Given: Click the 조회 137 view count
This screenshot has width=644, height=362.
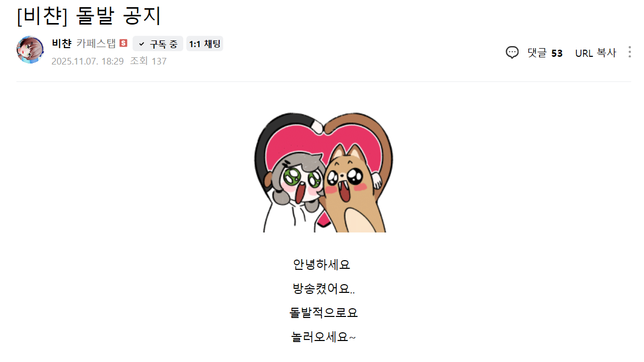Looking at the screenshot, I should tap(148, 61).
